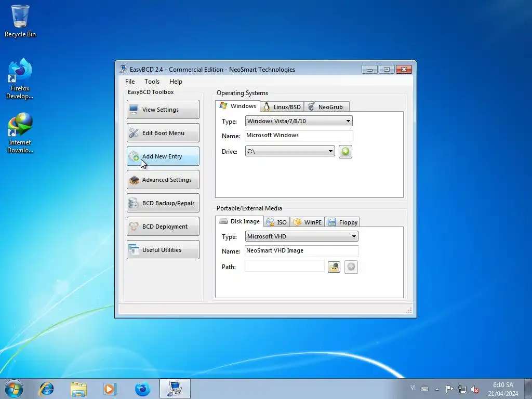532x399 pixels.
Task: Switch to the ISO tab
Action: [x=277, y=222]
